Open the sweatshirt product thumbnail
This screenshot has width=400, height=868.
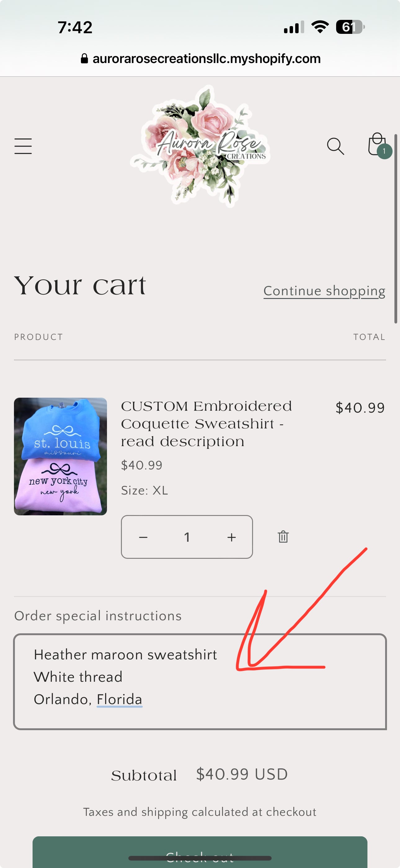(60, 456)
